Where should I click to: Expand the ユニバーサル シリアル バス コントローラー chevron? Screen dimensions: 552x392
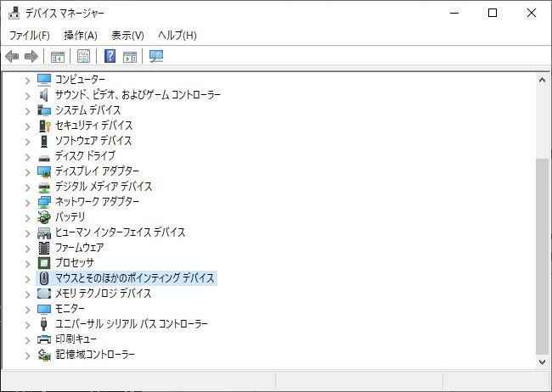27,325
